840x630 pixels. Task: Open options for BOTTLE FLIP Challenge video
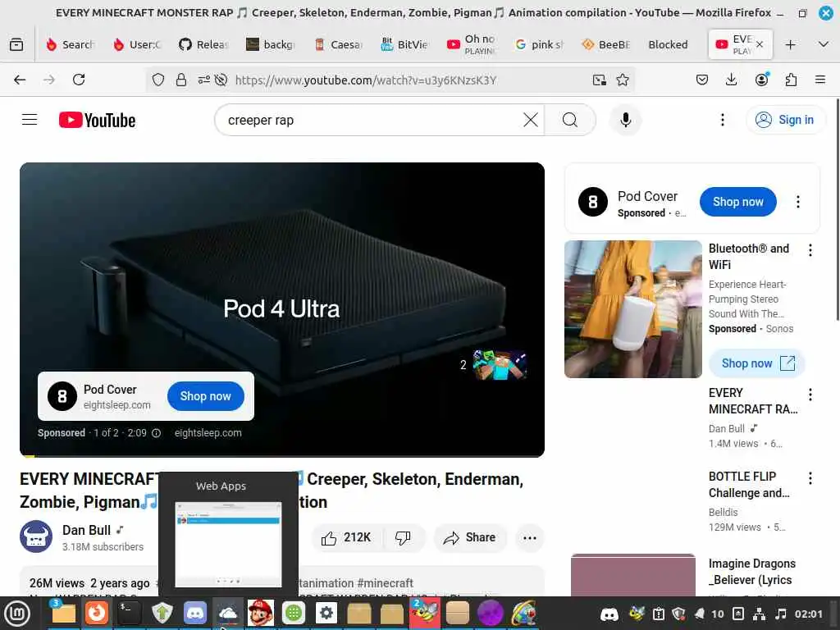810,478
